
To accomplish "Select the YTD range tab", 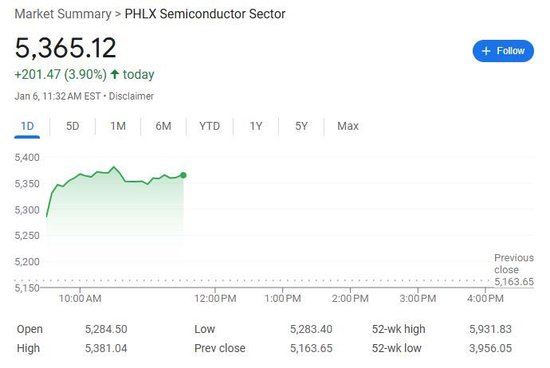I will point(210,126).
